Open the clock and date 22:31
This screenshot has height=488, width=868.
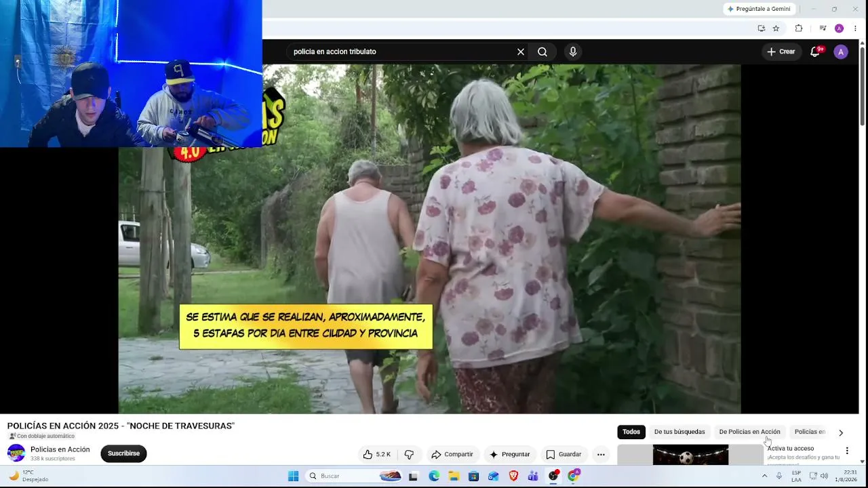(846, 476)
